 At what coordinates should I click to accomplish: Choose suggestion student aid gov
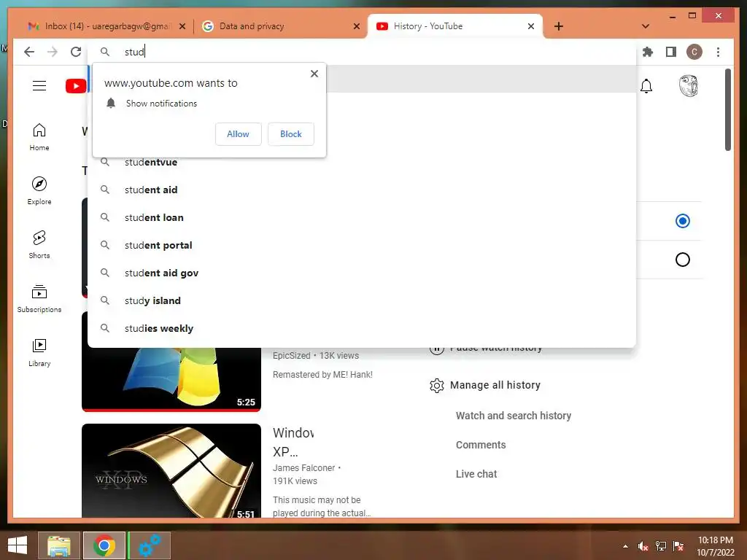click(362, 273)
